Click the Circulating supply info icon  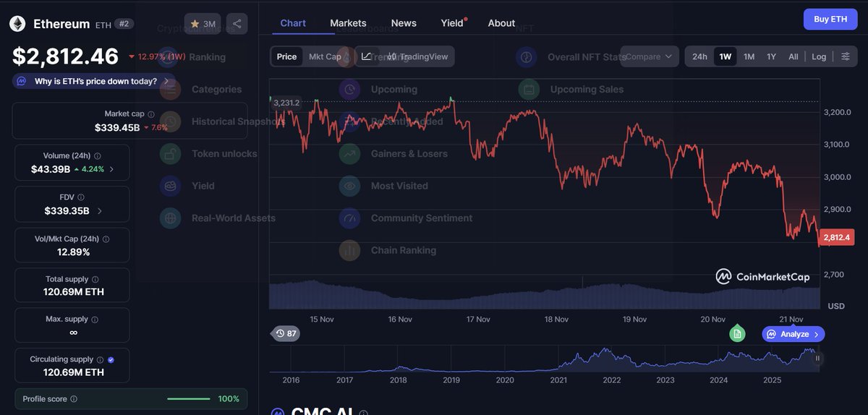101,359
